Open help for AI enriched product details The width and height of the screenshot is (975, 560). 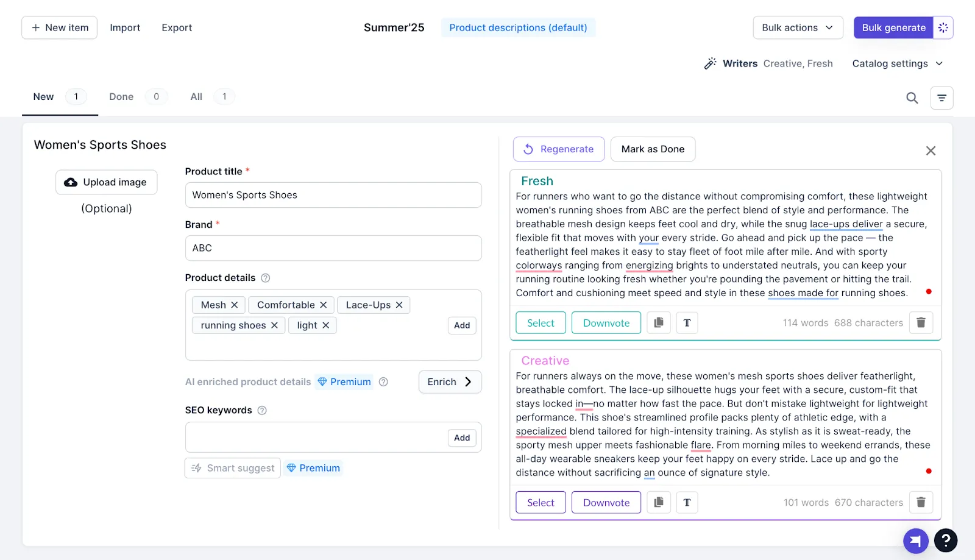click(383, 382)
